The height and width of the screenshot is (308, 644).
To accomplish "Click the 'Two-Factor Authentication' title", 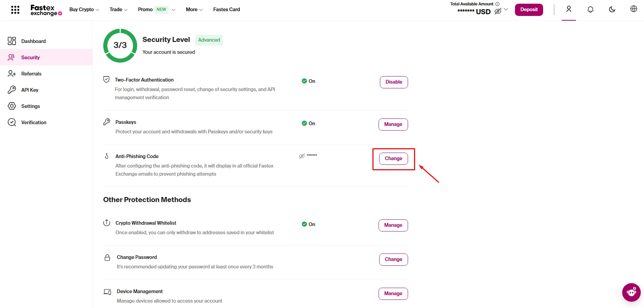I will click(x=144, y=80).
